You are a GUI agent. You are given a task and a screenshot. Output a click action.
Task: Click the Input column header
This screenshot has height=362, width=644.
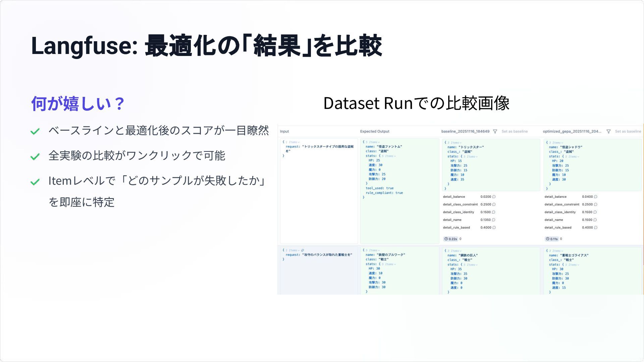[284, 131]
